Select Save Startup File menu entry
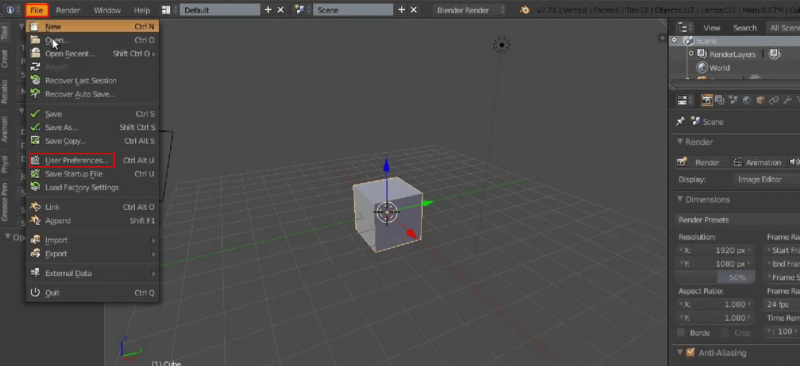 coord(92,174)
